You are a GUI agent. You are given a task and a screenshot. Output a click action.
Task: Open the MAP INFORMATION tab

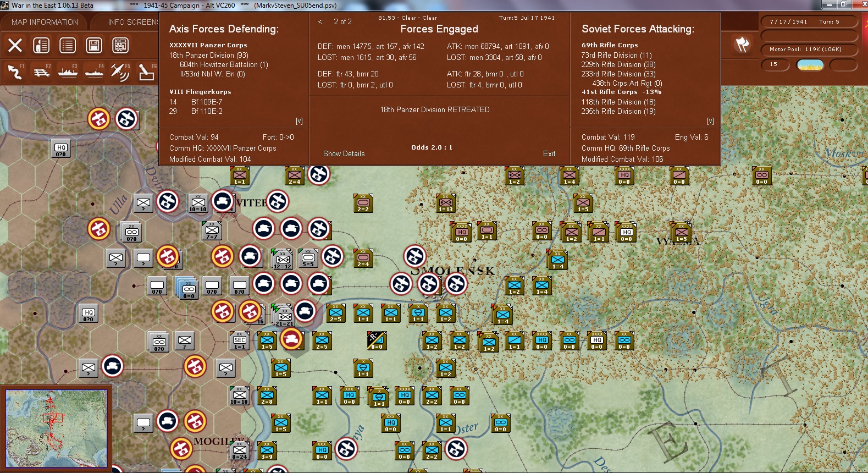point(45,22)
